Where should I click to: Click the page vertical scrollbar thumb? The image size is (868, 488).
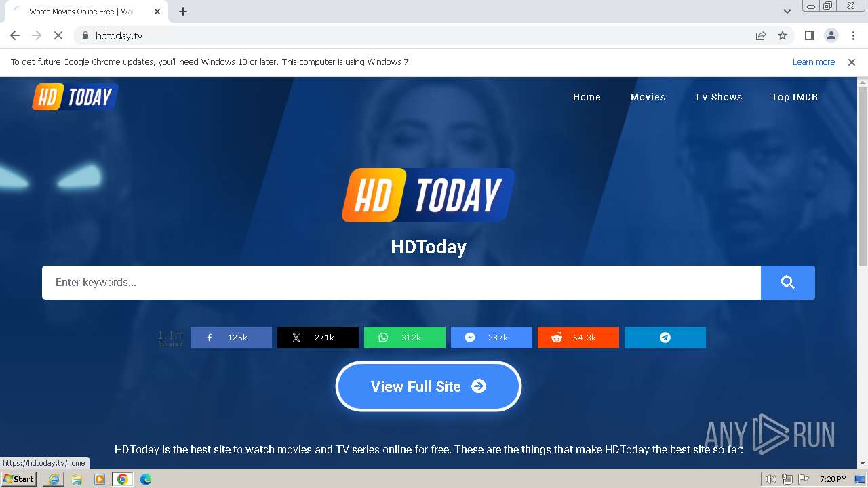[x=863, y=176]
